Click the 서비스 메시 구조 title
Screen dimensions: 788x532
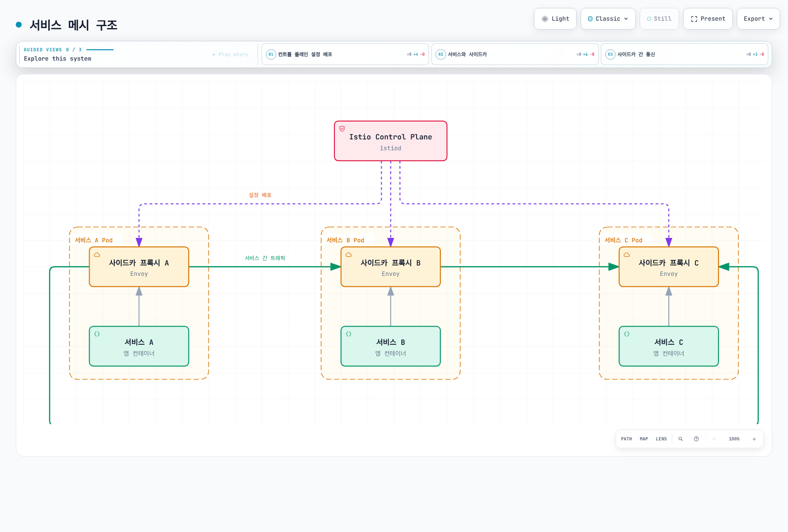[x=73, y=25]
